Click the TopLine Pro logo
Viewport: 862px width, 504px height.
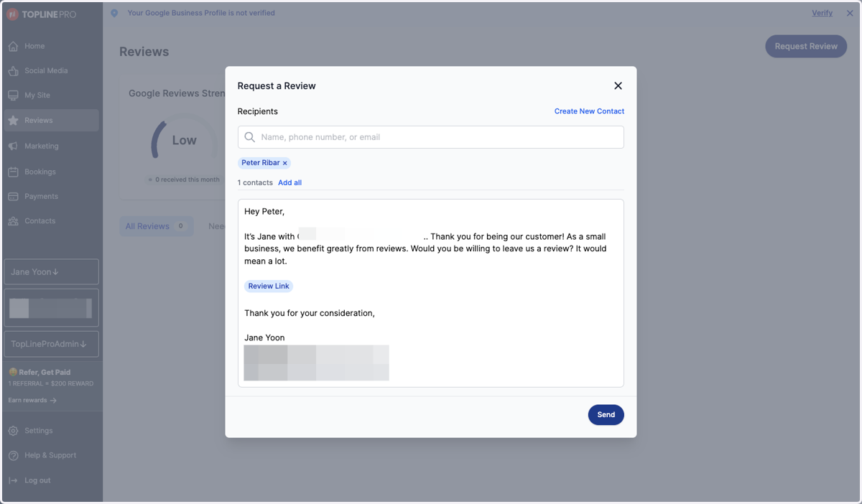tap(42, 14)
